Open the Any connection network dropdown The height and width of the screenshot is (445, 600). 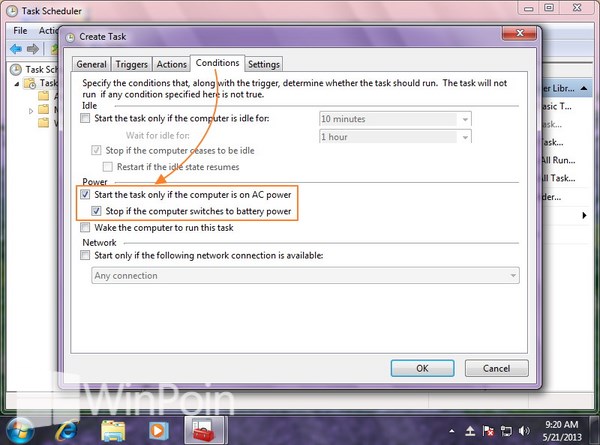coord(305,275)
